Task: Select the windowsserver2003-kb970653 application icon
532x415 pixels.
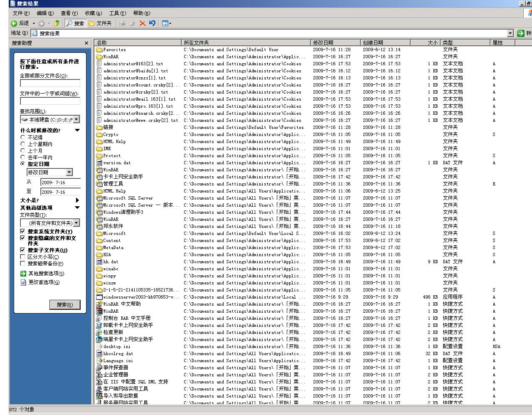Action: click(99, 297)
